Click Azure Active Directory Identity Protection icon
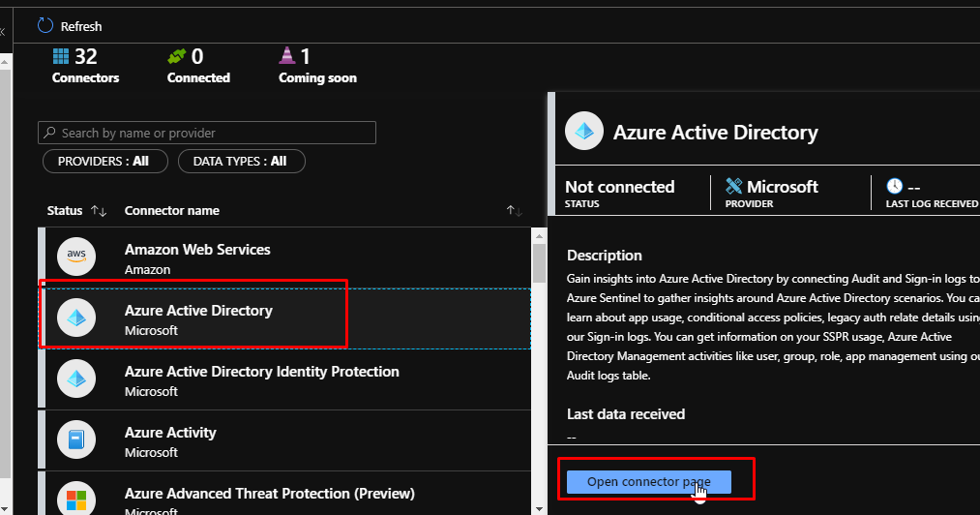This screenshot has width=980, height=515. (x=76, y=379)
